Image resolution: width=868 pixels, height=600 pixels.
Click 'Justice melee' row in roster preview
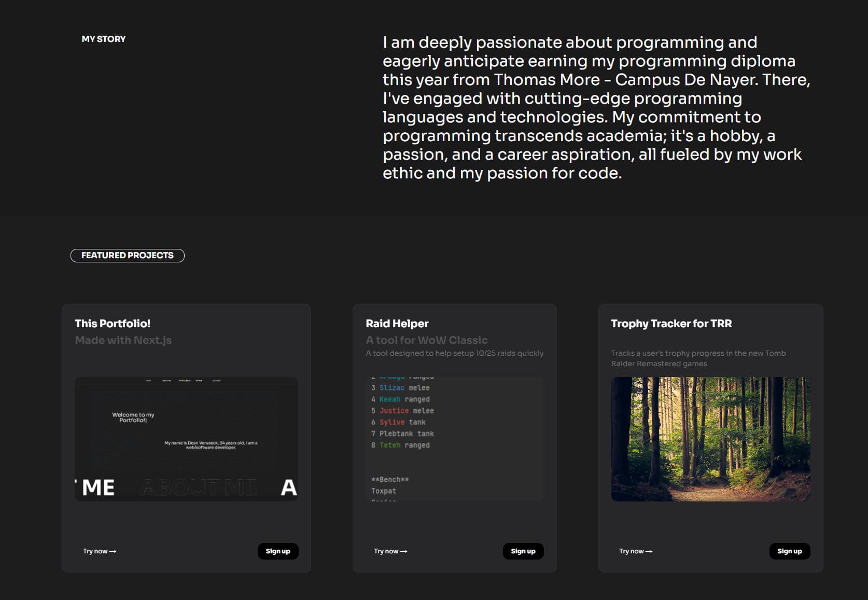(x=402, y=411)
